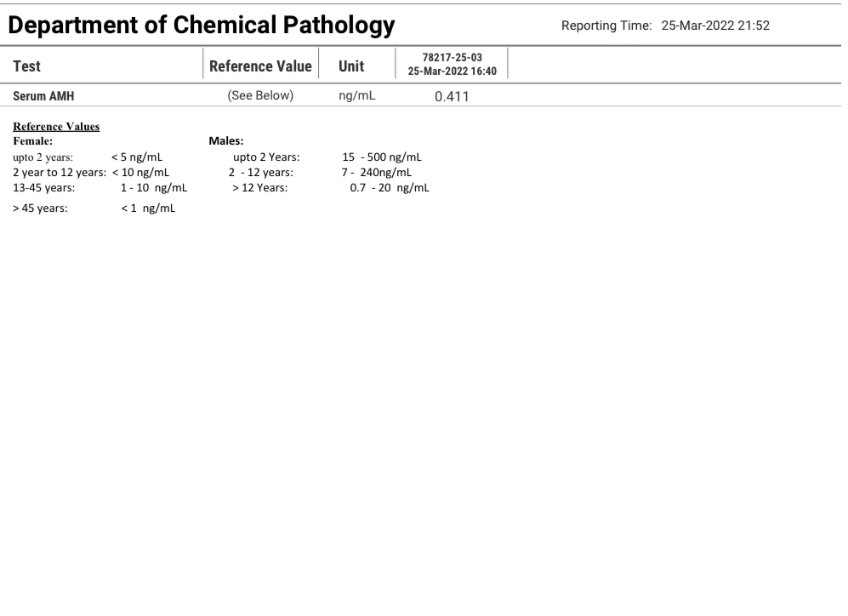Click the Reference Value column header
Image resolution: width=848 pixels, height=616 pixels.
pos(259,67)
